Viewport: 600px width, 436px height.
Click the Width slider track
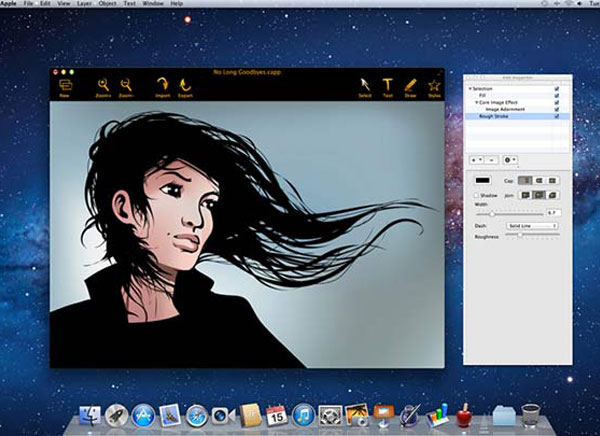[x=509, y=214]
